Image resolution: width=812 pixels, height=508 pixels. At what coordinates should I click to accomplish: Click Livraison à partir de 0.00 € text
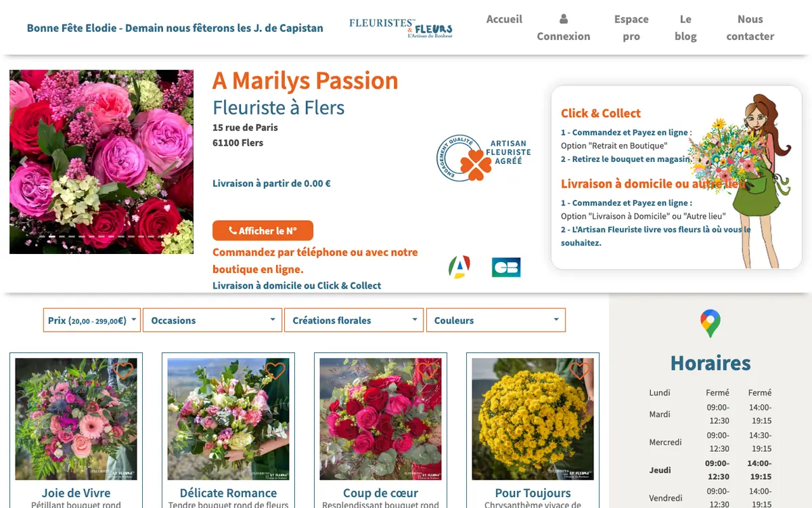[271, 184]
